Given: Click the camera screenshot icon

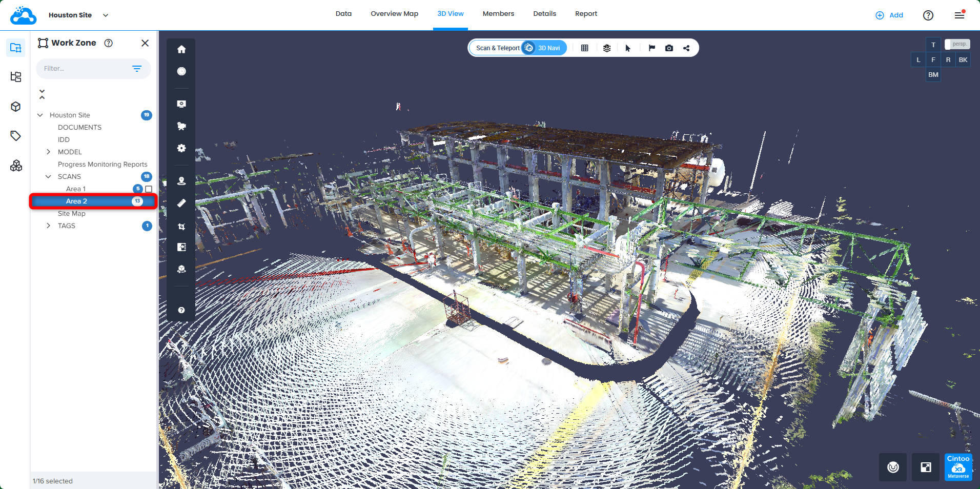Looking at the screenshot, I should click(669, 48).
